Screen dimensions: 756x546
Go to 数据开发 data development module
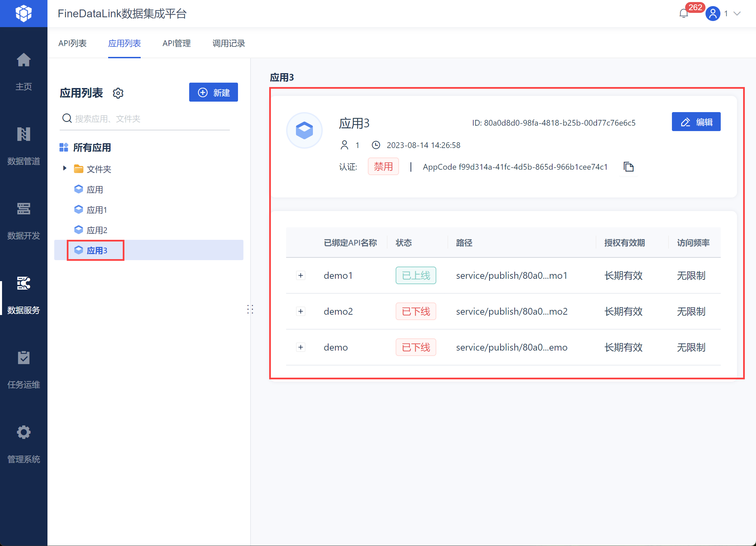pos(23,209)
